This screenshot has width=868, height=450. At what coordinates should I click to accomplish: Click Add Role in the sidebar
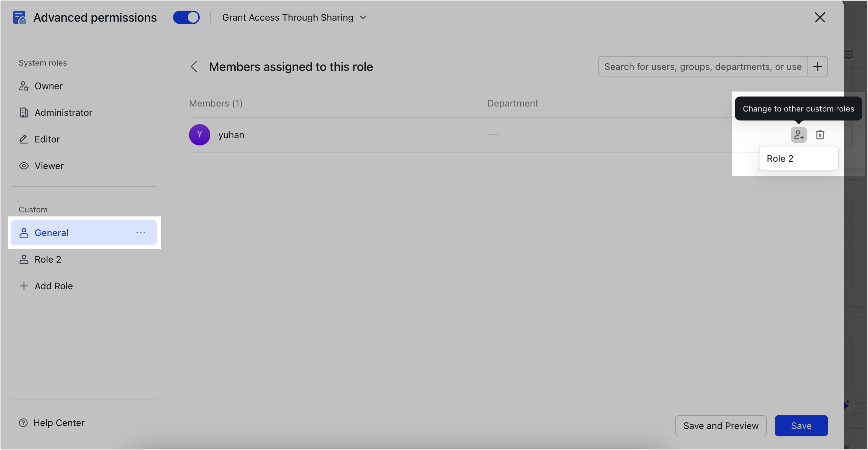pos(54,286)
